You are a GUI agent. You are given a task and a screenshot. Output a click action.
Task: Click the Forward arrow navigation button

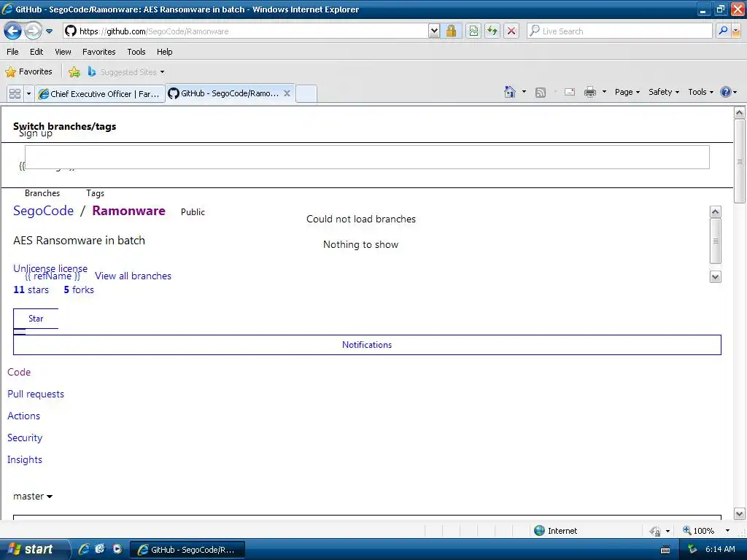click(33, 31)
